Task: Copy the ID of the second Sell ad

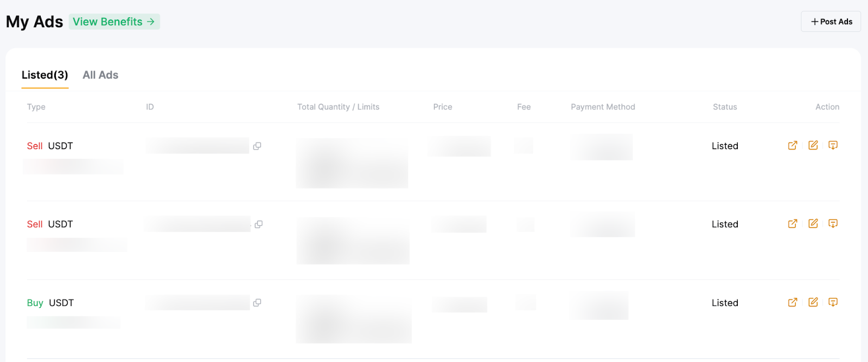Action: point(259,224)
